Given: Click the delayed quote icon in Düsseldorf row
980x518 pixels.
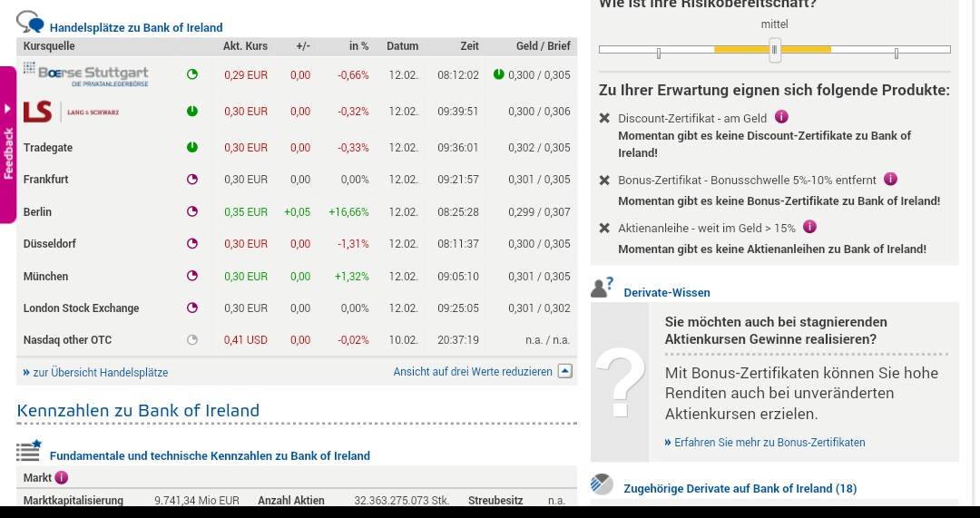Looking at the screenshot, I should (191, 244).
